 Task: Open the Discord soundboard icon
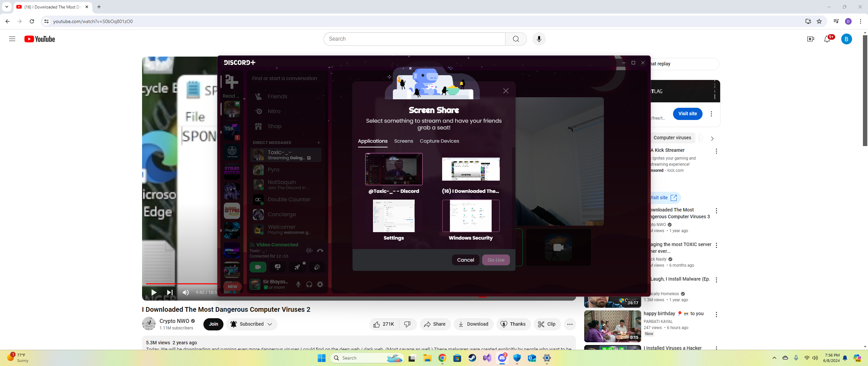317,267
